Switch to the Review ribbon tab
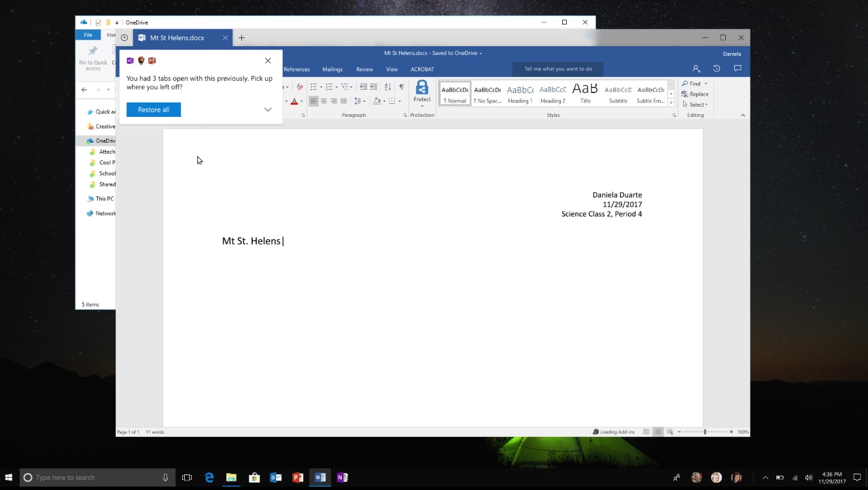The height and width of the screenshot is (490, 868). click(x=364, y=69)
